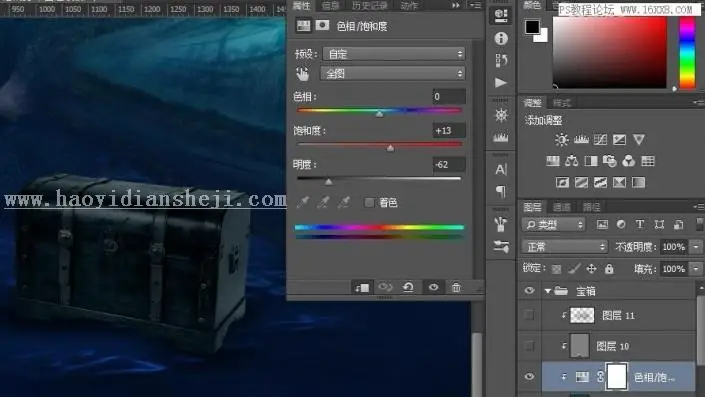Collapse Properties panel double-arrow
The width and height of the screenshot is (705, 397).
[455, 5]
